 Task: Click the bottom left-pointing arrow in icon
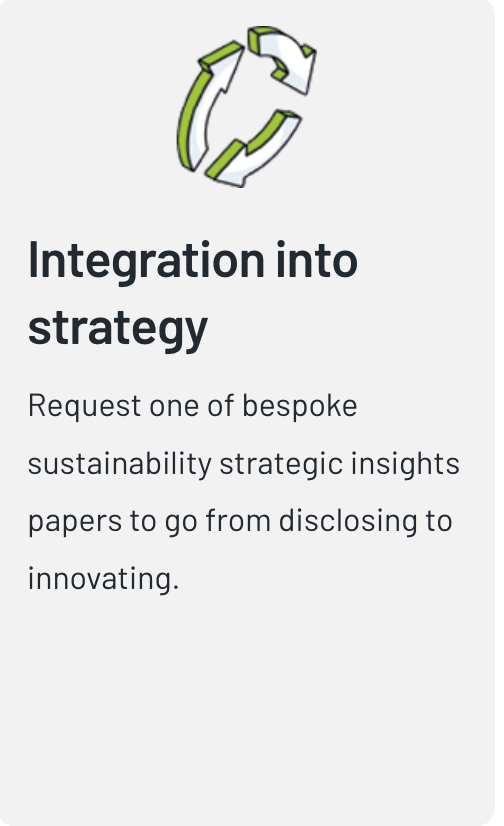tap(253, 150)
